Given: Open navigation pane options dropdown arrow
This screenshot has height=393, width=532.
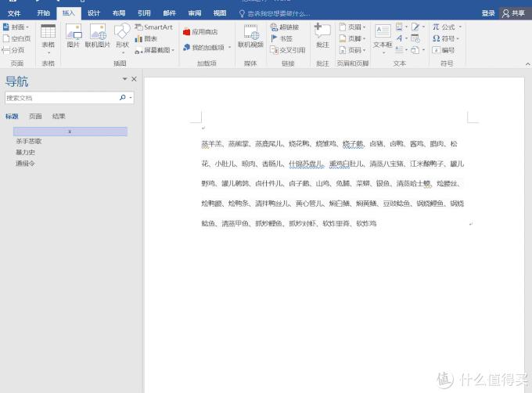Looking at the screenshot, I should pos(124,79).
